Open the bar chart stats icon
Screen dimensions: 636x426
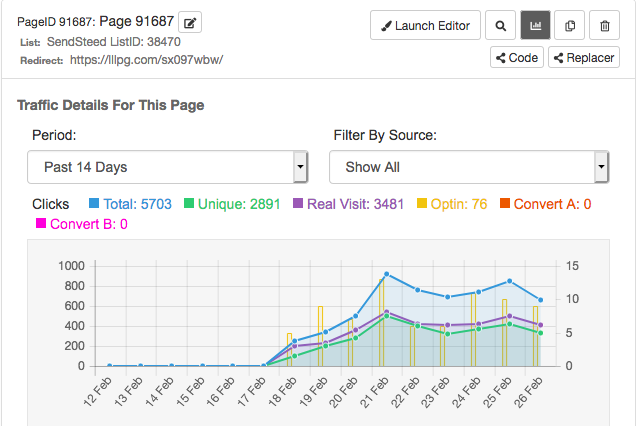(x=536, y=25)
